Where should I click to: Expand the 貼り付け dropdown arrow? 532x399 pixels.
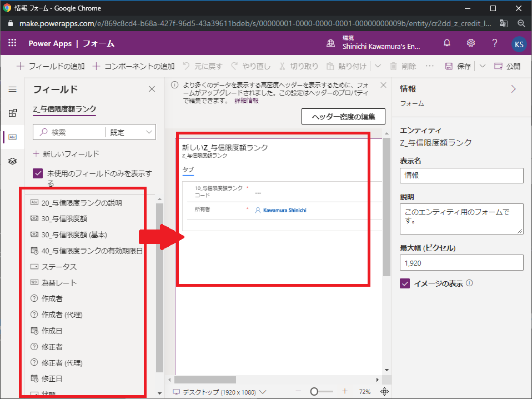click(x=378, y=66)
